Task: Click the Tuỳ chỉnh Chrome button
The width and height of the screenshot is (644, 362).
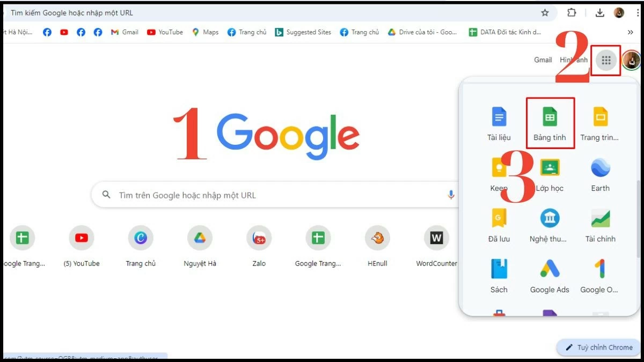Action: (x=597, y=347)
